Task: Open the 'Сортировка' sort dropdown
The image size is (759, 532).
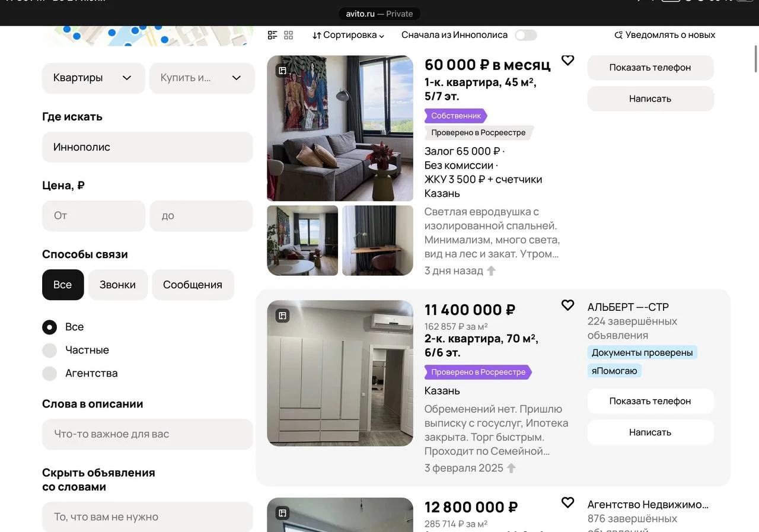Action: (349, 35)
